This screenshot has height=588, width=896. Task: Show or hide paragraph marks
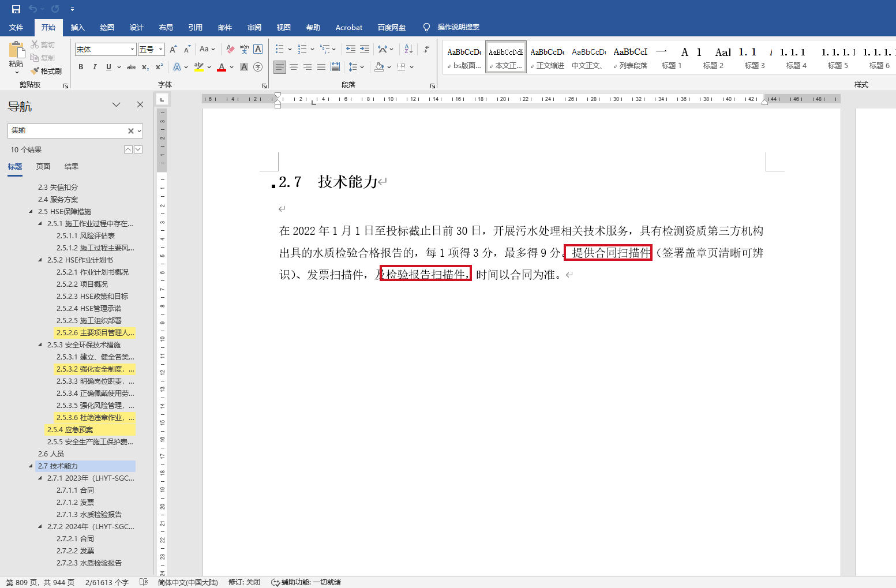point(426,49)
